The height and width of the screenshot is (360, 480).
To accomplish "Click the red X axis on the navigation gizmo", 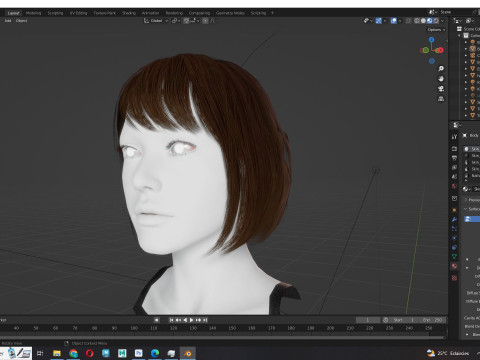I will coord(440,50).
